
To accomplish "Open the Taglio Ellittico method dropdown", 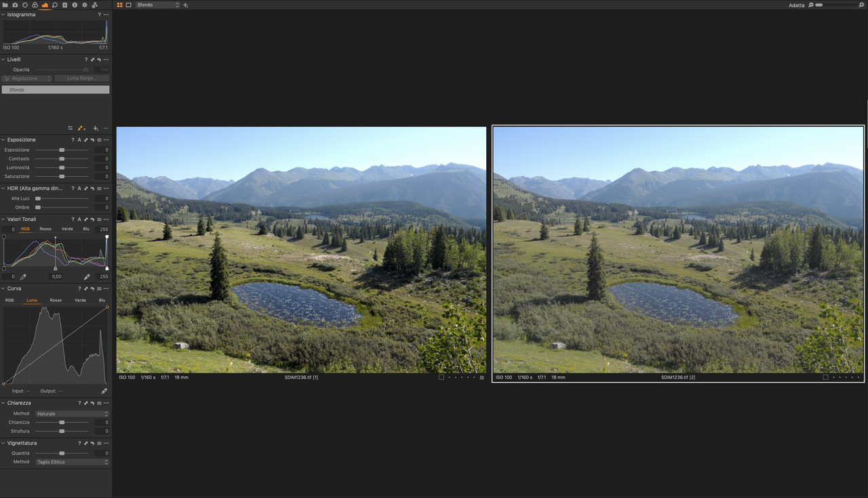I will [72, 462].
